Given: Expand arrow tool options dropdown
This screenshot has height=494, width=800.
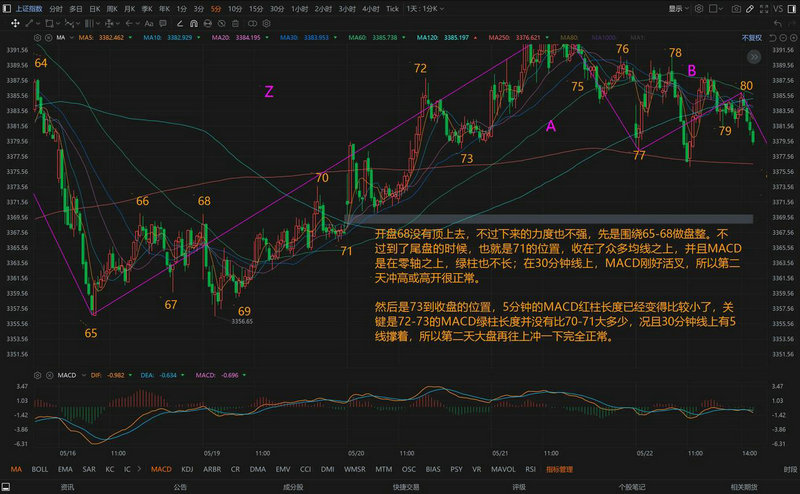Looking at the screenshot, I should pos(138,23).
